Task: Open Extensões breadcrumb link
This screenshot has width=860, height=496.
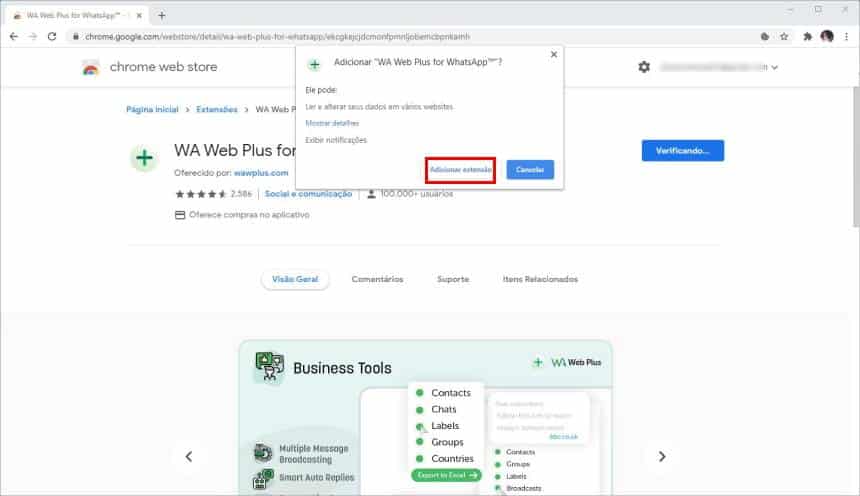Action: coord(217,109)
